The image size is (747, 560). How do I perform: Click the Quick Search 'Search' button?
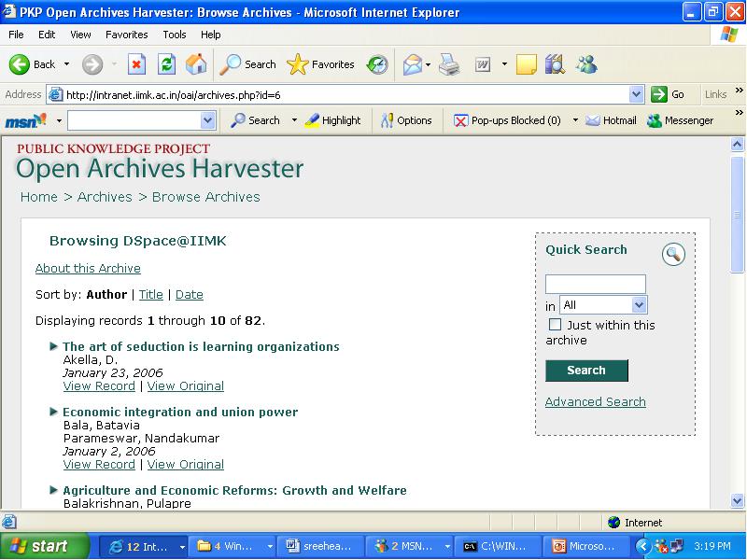pyautogui.click(x=586, y=370)
